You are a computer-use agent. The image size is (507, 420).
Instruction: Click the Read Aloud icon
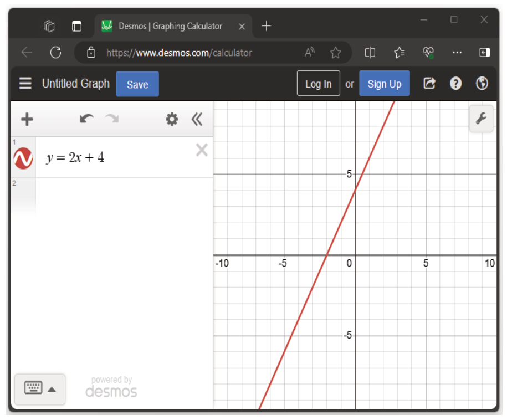310,52
